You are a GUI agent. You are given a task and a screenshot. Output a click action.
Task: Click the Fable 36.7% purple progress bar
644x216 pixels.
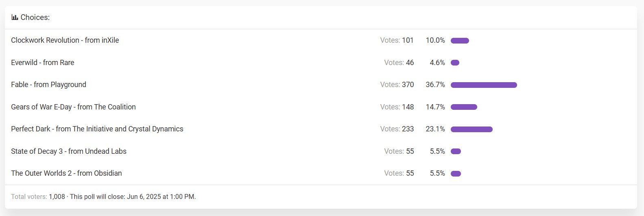(x=484, y=85)
